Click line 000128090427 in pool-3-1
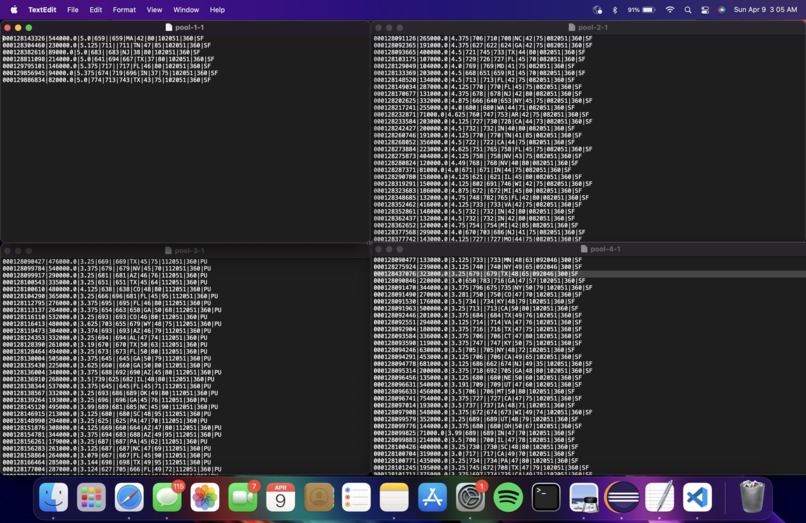Viewport: 806px width, 523px height. [106, 262]
